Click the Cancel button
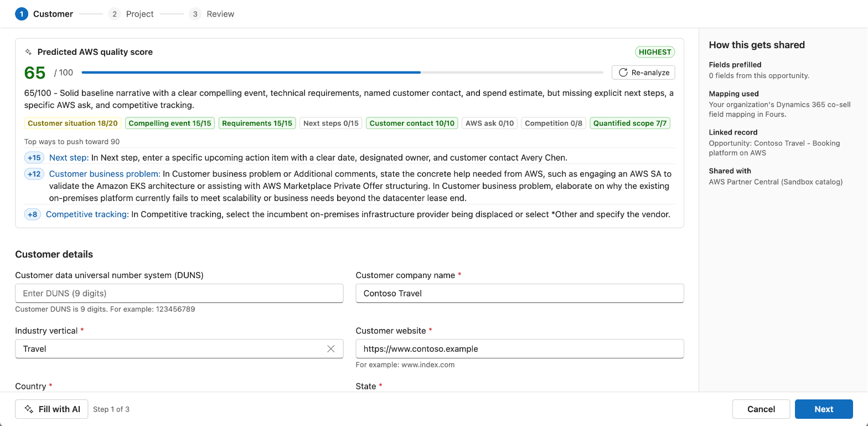868x426 pixels. (x=761, y=409)
